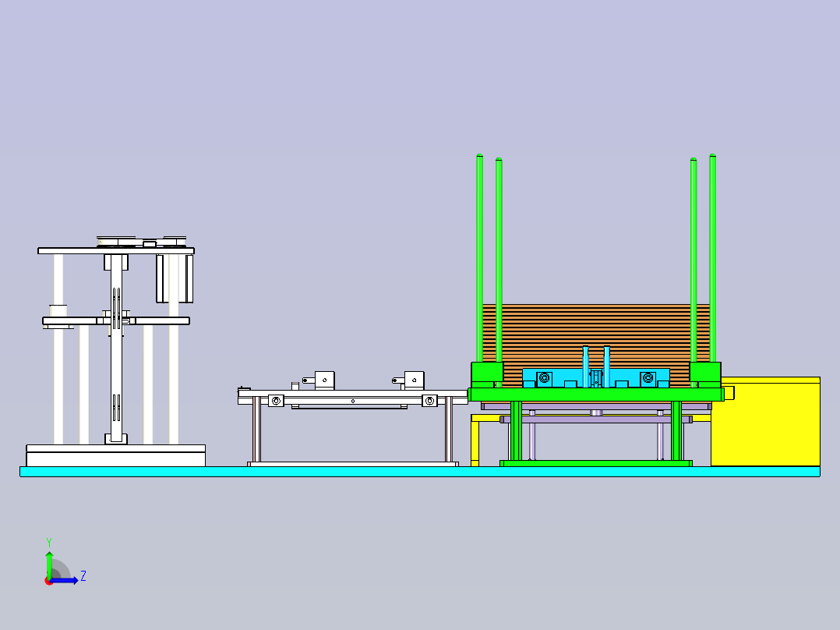Select the rightmost tall green guide rod

coord(712,258)
